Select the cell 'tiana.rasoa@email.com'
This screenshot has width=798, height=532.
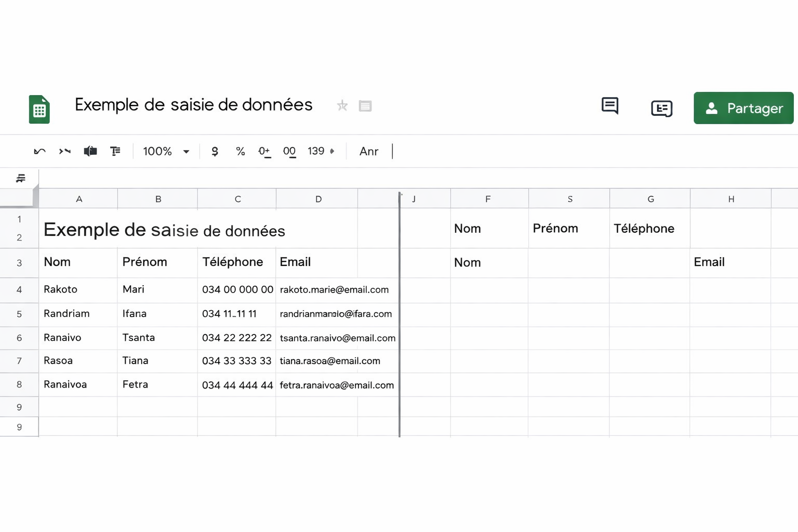tap(338, 361)
